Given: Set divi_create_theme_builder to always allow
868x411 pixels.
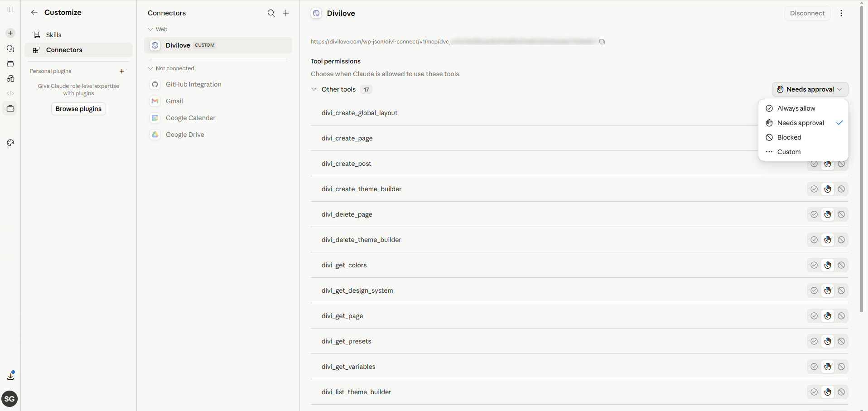Looking at the screenshot, I should (814, 189).
